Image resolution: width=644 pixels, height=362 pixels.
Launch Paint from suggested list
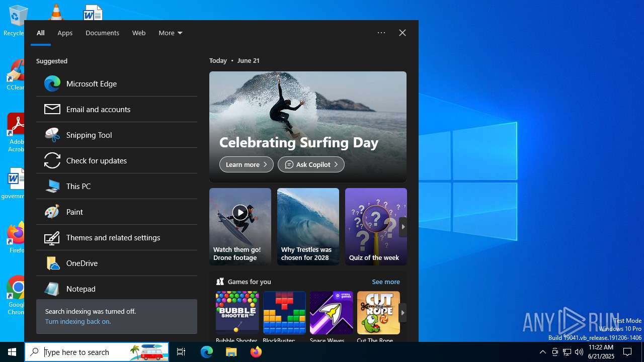click(117, 212)
